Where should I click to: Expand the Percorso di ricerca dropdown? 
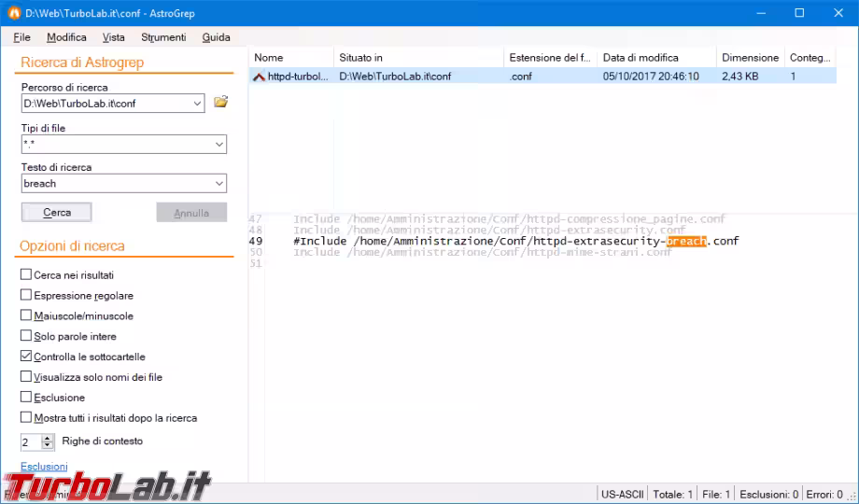pos(197,104)
